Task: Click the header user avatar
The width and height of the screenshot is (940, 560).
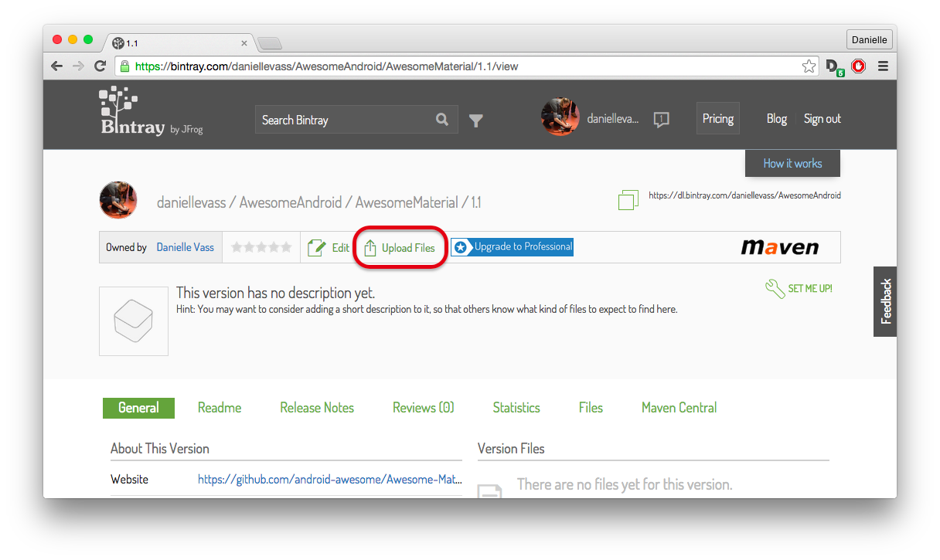Action: pos(560,117)
